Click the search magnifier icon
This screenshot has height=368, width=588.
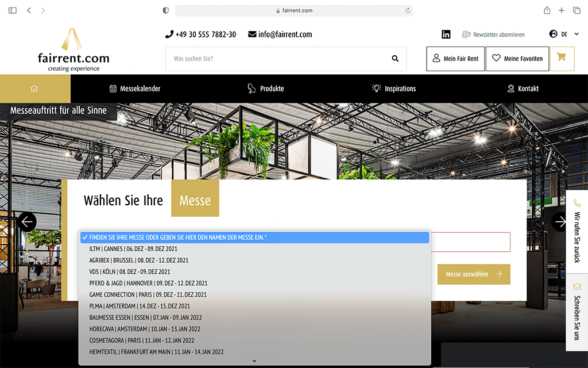(395, 59)
